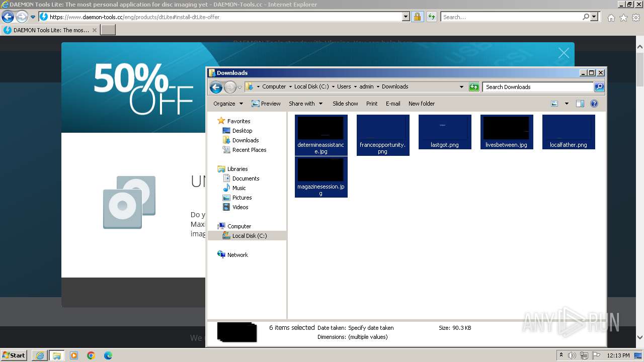This screenshot has height=362, width=644.
Task: Click Local Disk (C:) breadcrumb segment
Action: click(311, 86)
